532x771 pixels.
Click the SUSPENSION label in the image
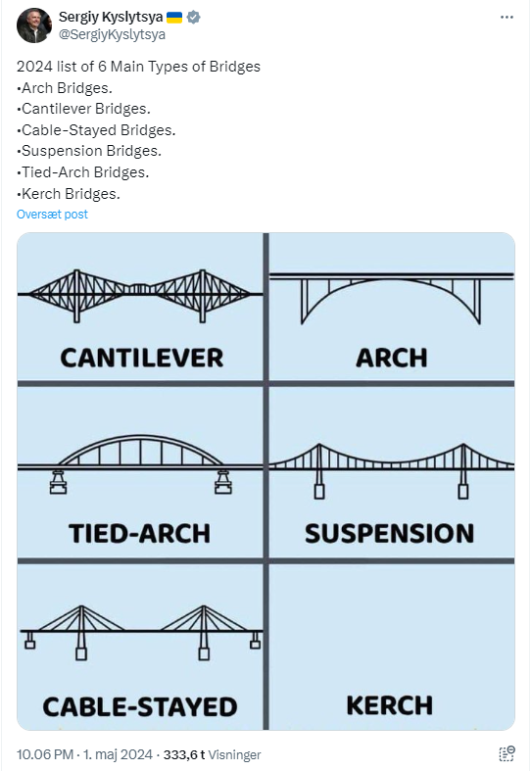(389, 534)
